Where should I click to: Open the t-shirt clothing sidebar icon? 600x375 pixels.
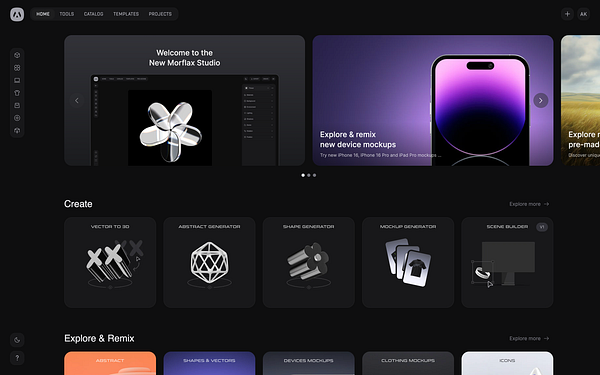pyautogui.click(x=17, y=93)
